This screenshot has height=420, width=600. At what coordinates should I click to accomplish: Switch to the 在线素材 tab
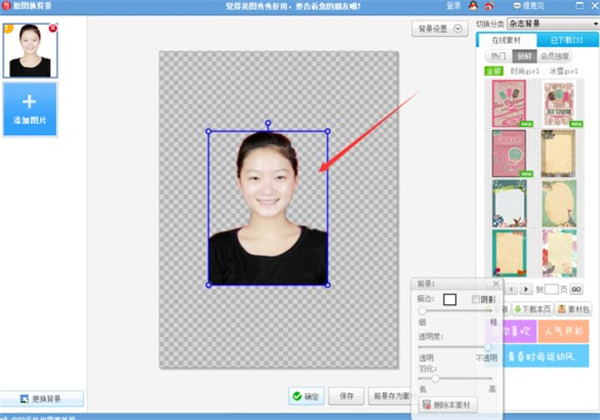tap(506, 40)
